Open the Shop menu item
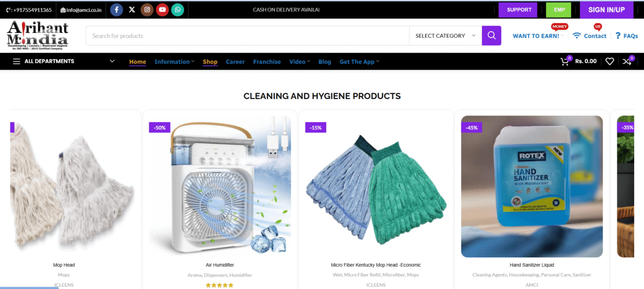 [210, 61]
